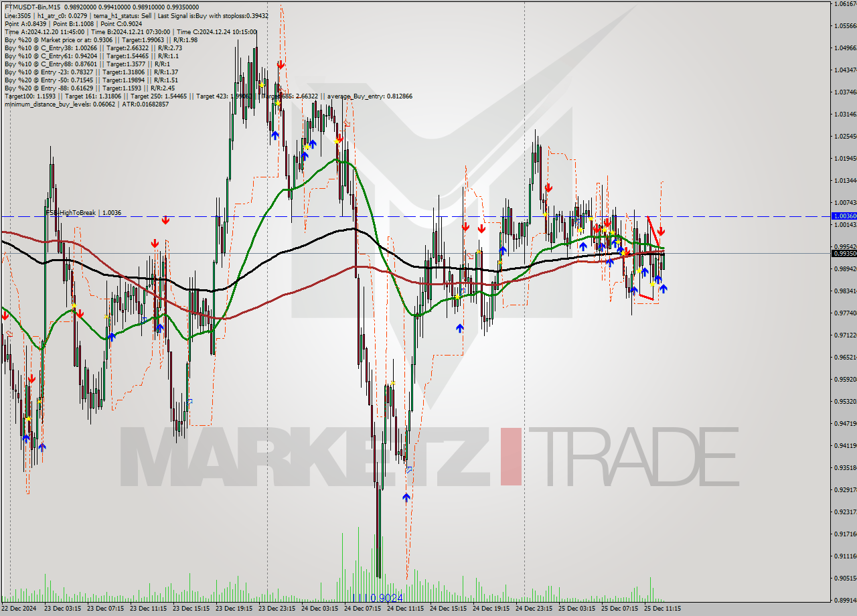Click the 'Buy %10 @ C_Entry61: 0.94204' line

tap(51, 56)
